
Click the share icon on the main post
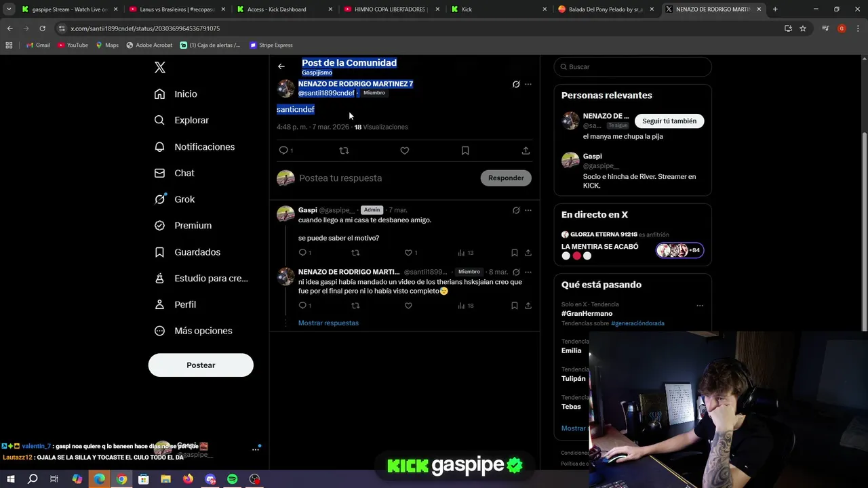pyautogui.click(x=526, y=150)
